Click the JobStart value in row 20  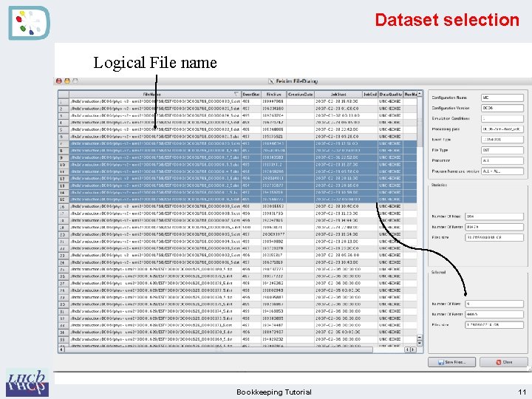337,234
